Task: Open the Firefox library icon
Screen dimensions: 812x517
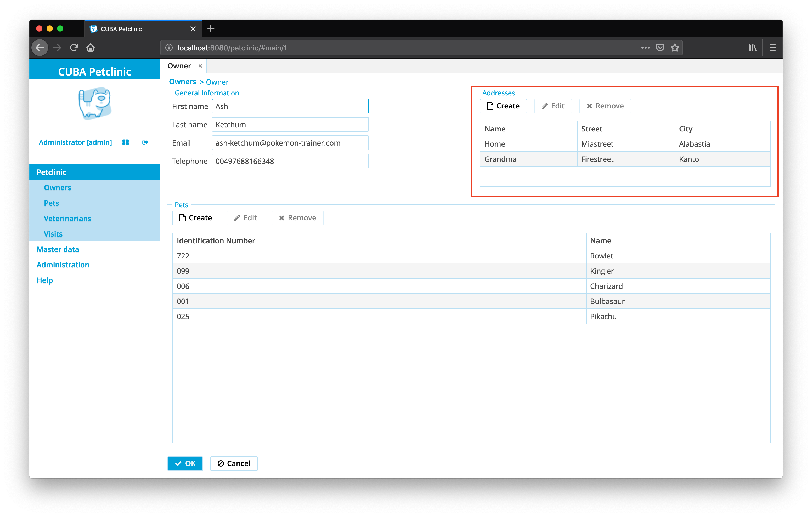Action: tap(752, 48)
